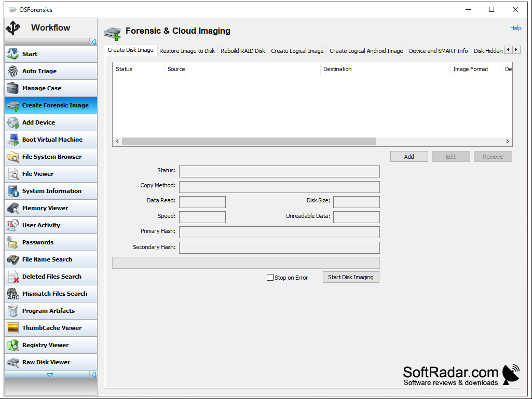Click the Speed field
This screenshot has height=399, width=532.
click(202, 217)
